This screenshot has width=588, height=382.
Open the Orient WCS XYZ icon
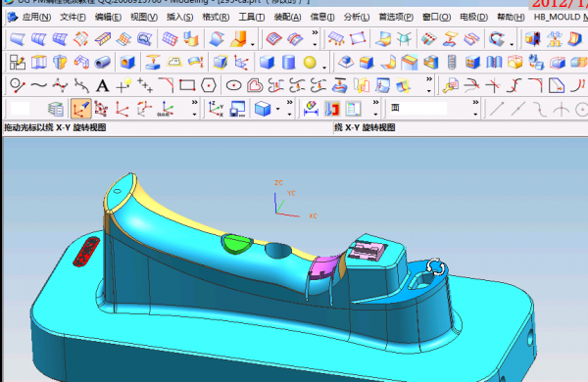(x=216, y=109)
